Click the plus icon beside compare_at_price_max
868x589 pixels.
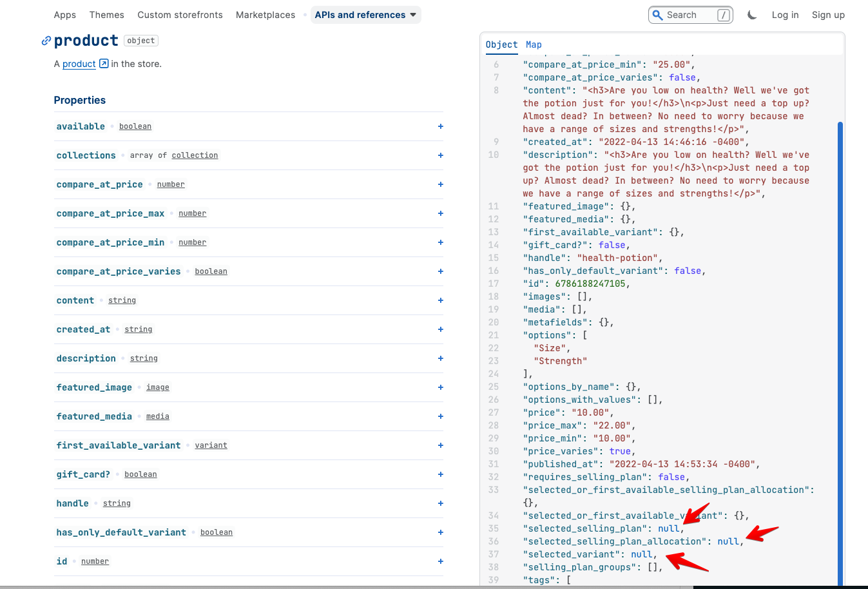(441, 213)
